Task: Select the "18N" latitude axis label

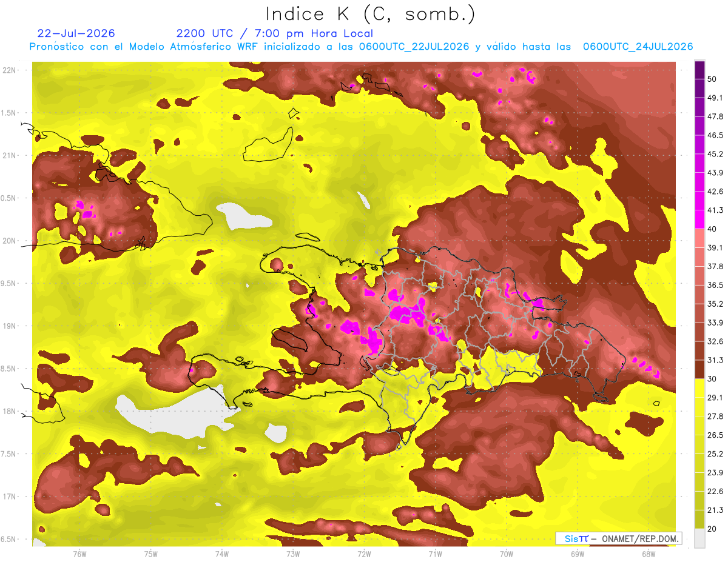Action: pyautogui.click(x=10, y=411)
